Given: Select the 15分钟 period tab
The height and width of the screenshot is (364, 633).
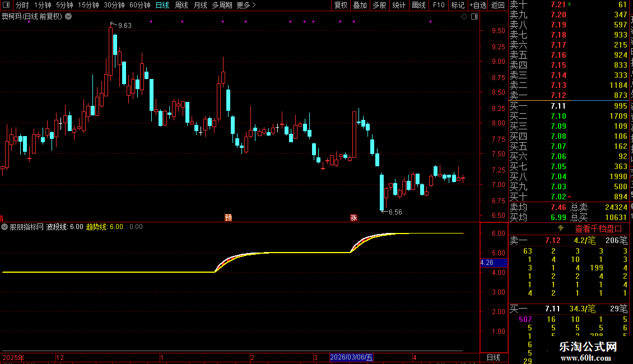Looking at the screenshot, I should coord(89,5).
